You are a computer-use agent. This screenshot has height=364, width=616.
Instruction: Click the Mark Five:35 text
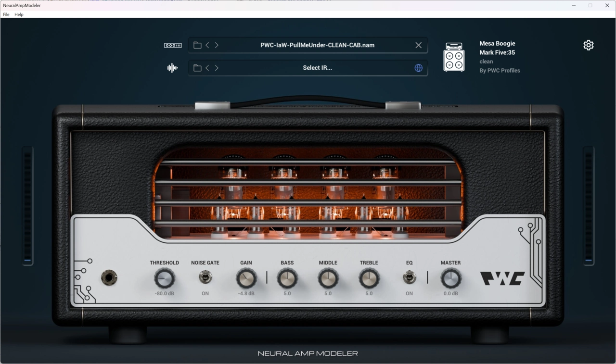tap(497, 52)
